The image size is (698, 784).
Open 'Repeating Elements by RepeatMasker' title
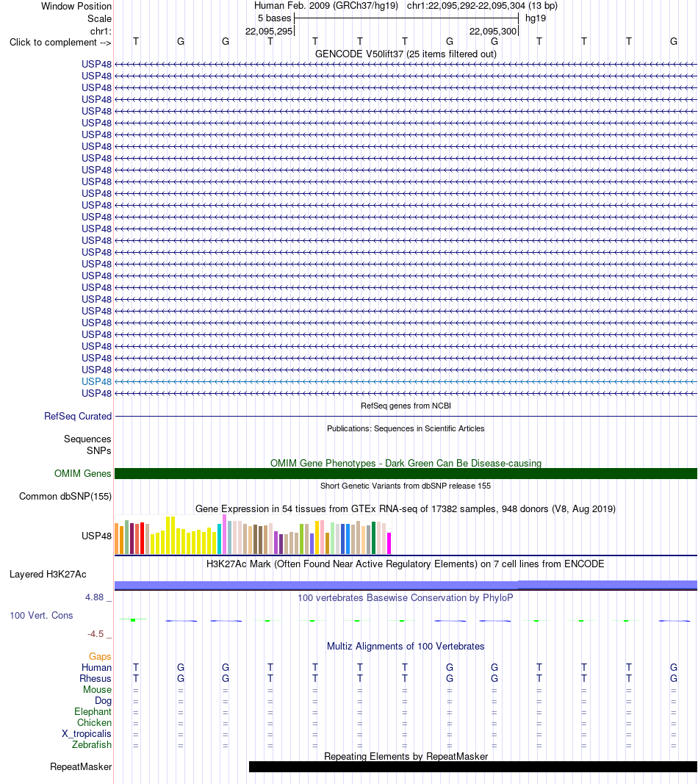(x=406, y=757)
